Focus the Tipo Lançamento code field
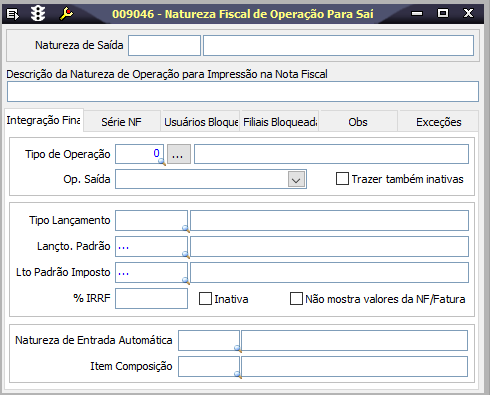Viewport: 490px width, 395px height. [151, 220]
